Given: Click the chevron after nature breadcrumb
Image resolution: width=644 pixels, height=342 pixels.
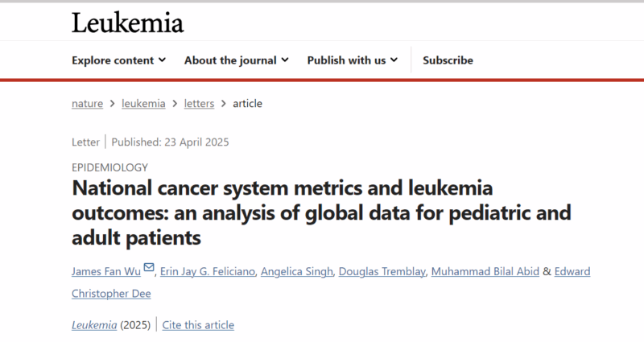Looking at the screenshot, I should point(112,104).
